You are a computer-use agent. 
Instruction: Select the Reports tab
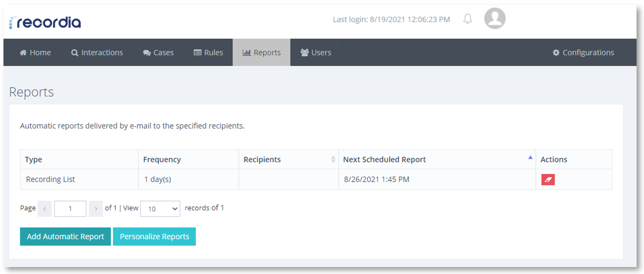click(x=262, y=52)
